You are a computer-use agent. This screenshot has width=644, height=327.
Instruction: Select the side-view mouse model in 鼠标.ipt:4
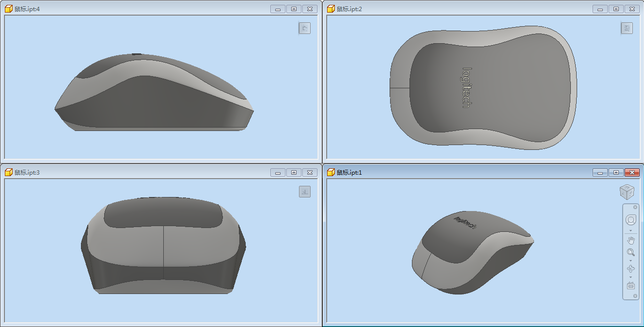154,92
